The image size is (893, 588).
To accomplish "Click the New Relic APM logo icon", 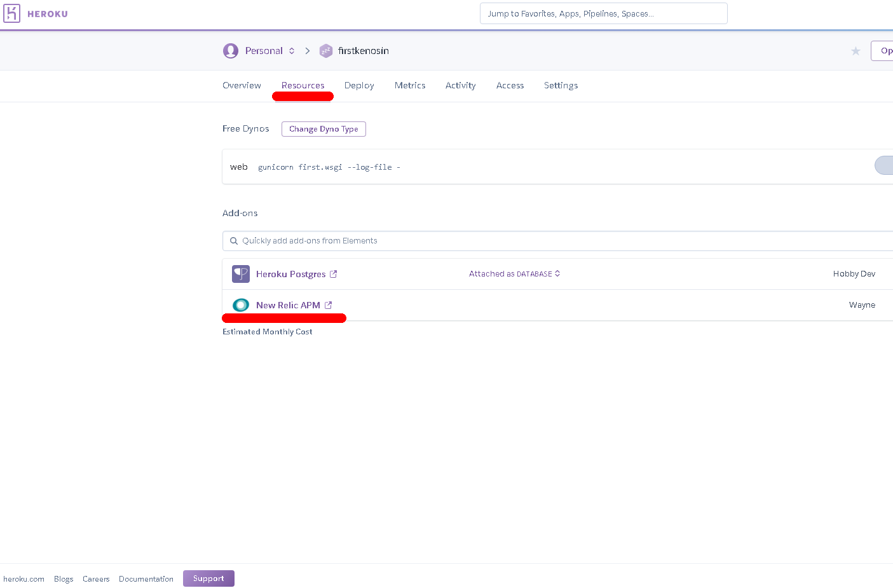I will (241, 305).
